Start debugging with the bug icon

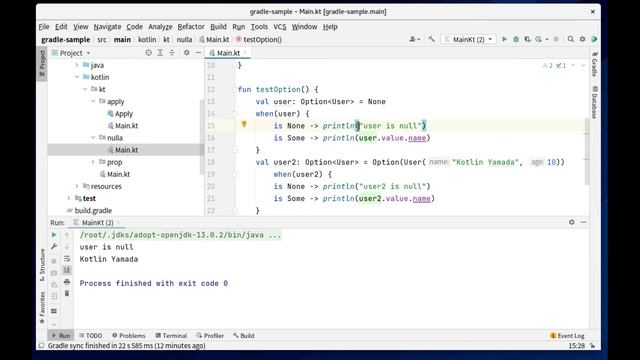click(516, 39)
